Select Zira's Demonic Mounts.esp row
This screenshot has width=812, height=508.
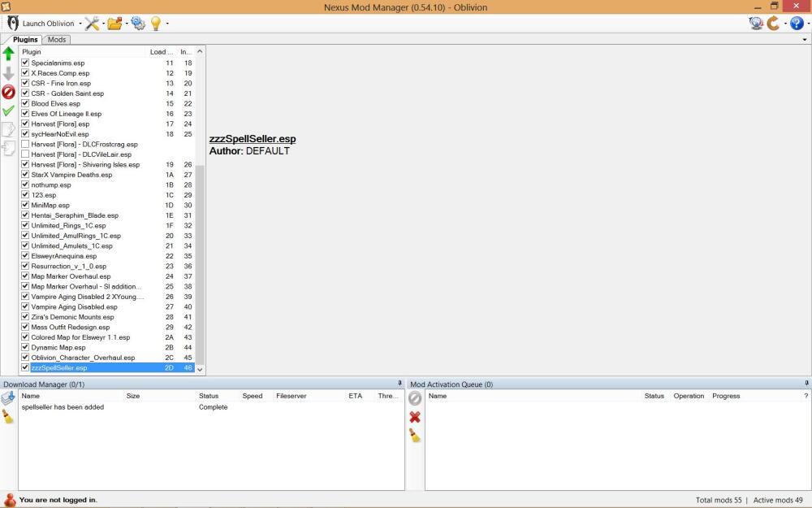106,317
